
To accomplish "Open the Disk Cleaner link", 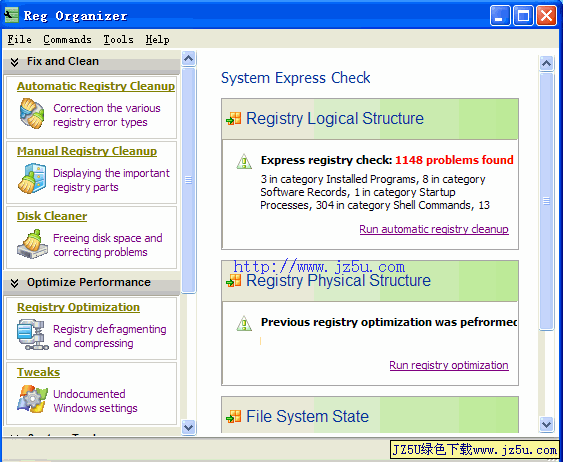I will point(52,216).
